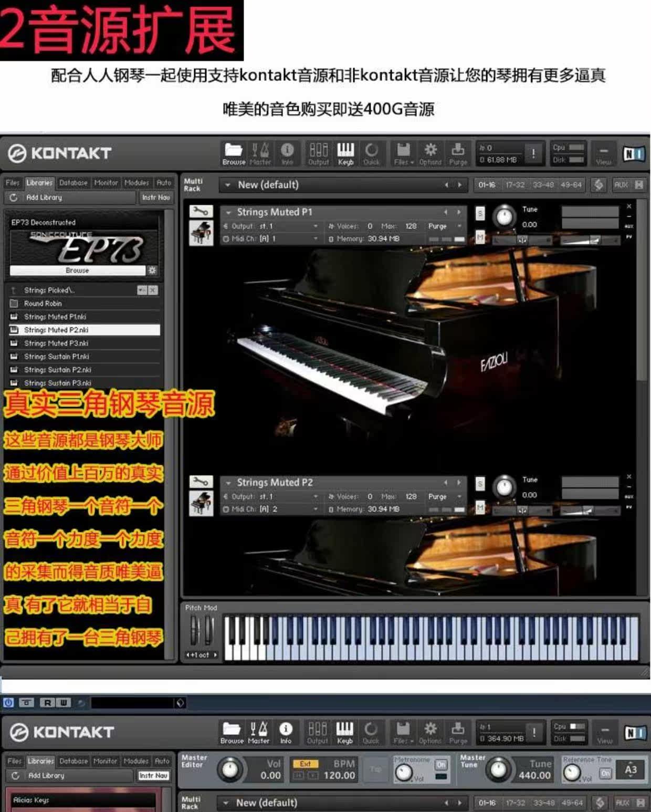651x812 pixels.
Task: Click the Master icon in upper Kontakt
Action: 260,154
